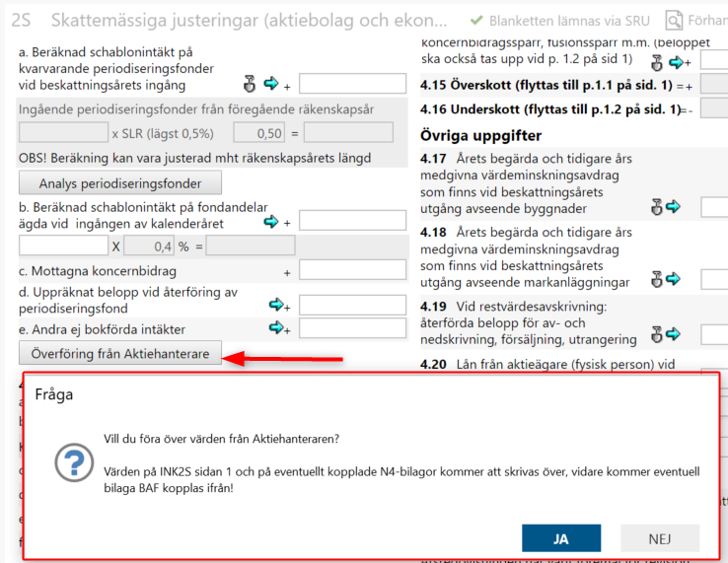Click the 4.15 Överskott label
This screenshot has height=563, width=728.
(x=546, y=85)
